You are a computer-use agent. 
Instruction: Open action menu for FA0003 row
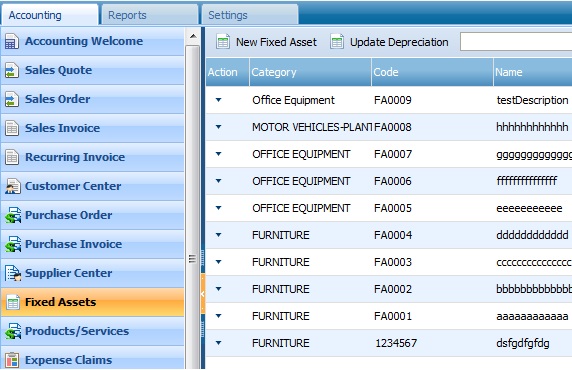click(219, 262)
